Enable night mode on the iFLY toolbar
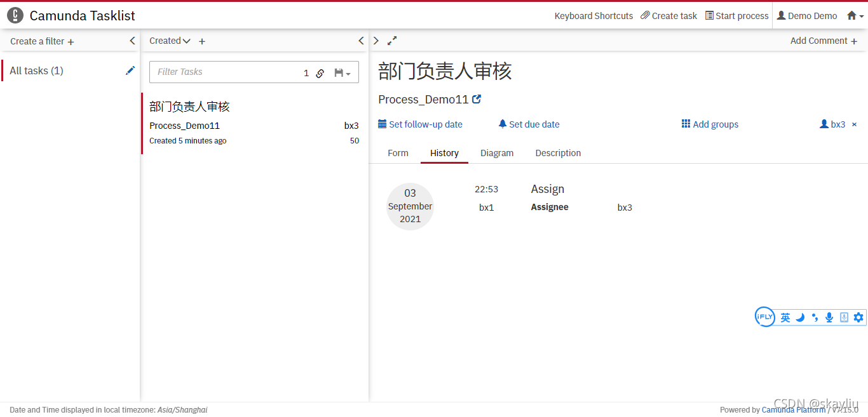The width and height of the screenshot is (868, 417). click(800, 317)
